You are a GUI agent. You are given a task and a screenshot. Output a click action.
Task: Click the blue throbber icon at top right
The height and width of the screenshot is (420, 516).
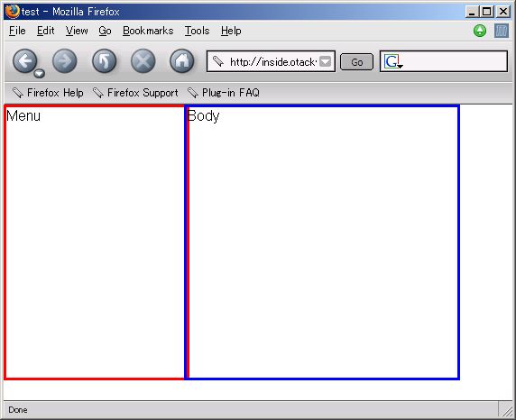tap(502, 31)
